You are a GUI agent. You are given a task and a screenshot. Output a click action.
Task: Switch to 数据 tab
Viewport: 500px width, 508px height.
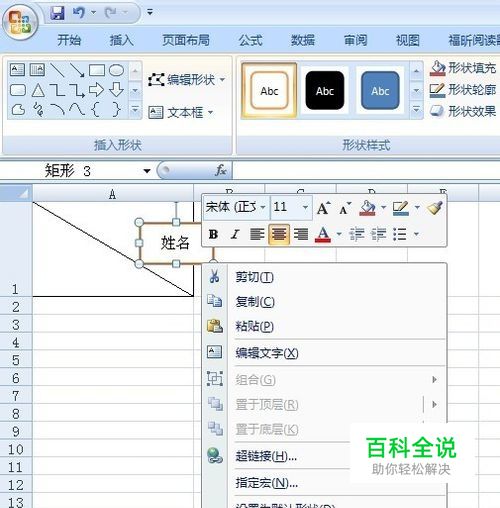pos(303,40)
